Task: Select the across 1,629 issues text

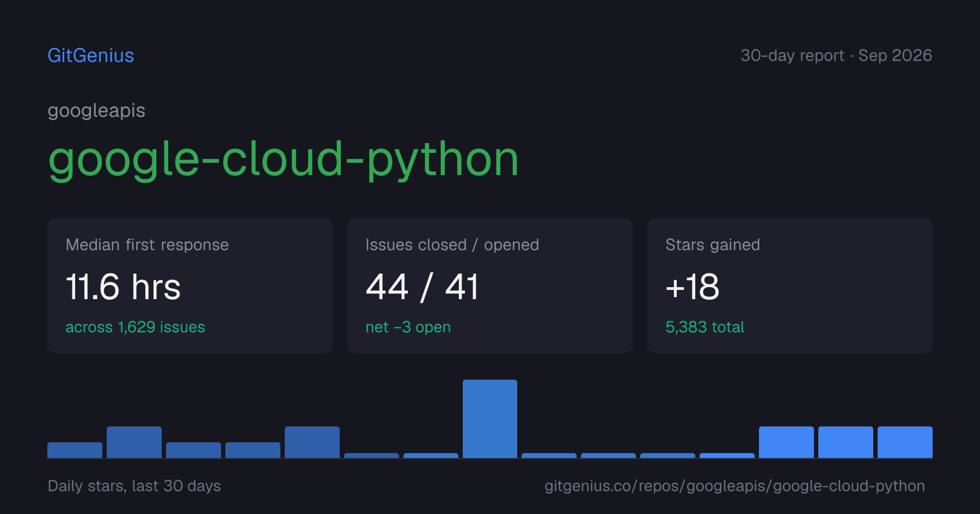Action: (135, 327)
